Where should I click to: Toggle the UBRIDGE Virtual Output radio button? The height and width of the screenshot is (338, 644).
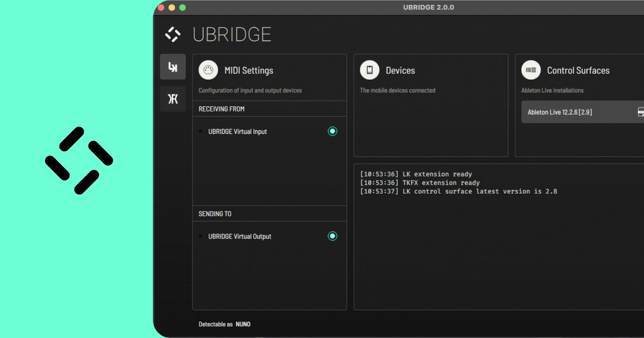point(332,236)
